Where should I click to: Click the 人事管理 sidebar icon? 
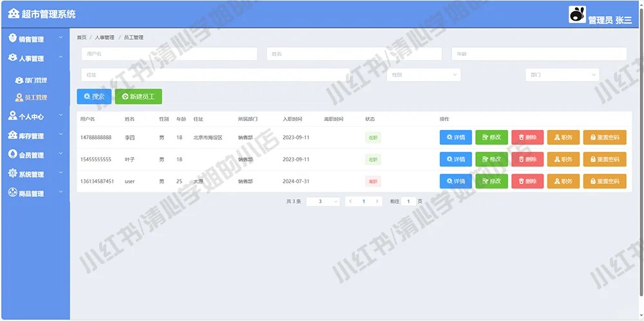point(13,58)
